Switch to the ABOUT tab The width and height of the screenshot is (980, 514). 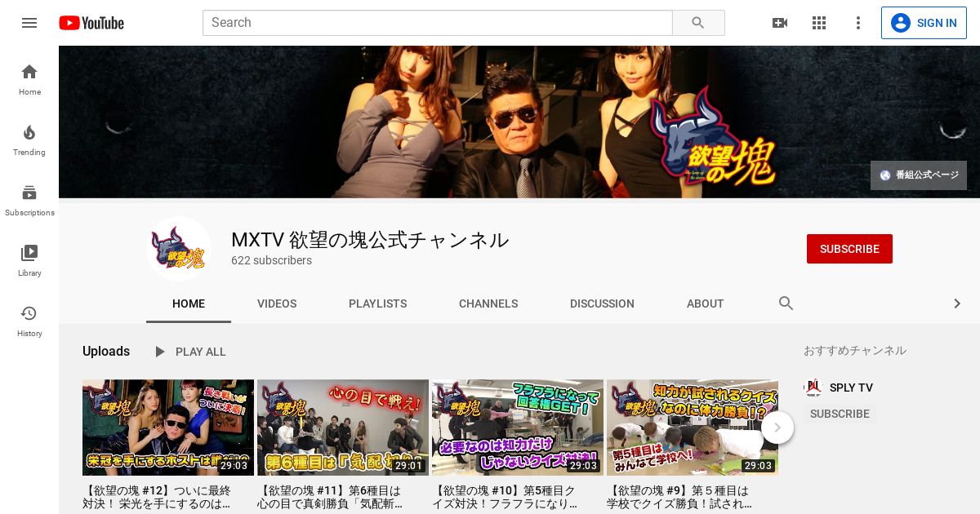coord(706,304)
